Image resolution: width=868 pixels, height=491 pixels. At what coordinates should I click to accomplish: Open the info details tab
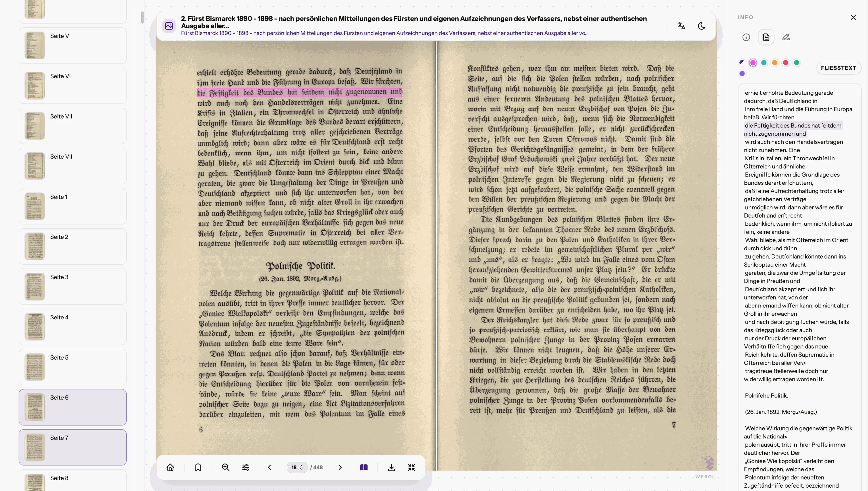coord(746,37)
